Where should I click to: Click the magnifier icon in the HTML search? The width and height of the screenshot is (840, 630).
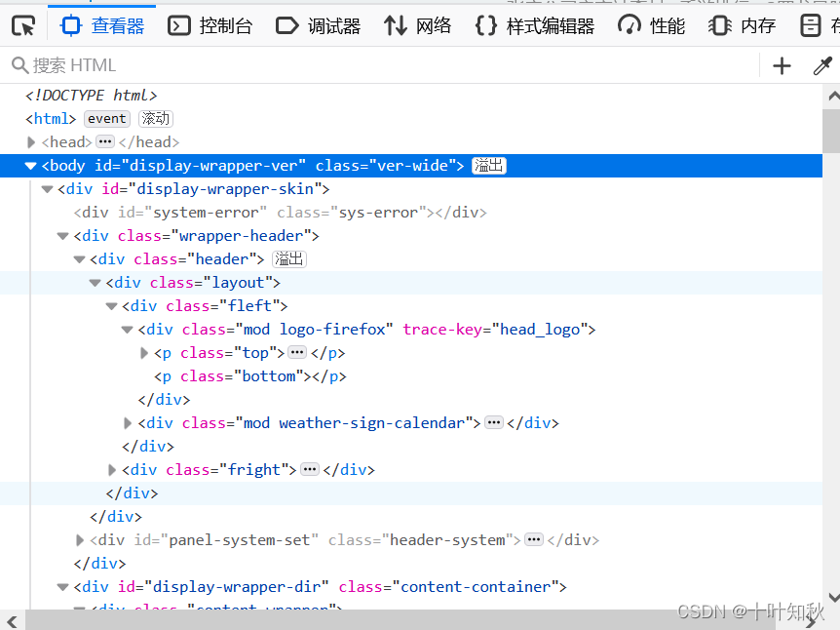pyautogui.click(x=19, y=65)
